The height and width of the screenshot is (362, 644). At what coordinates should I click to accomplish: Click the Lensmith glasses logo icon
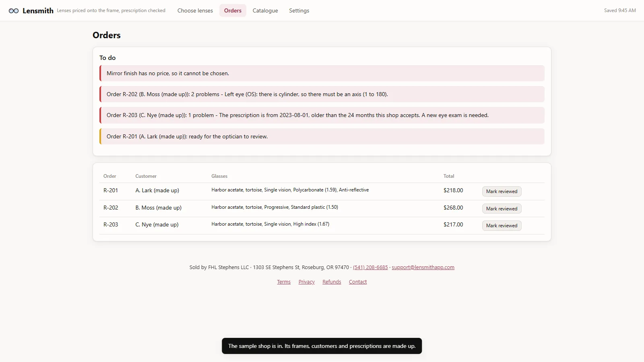coord(14,11)
